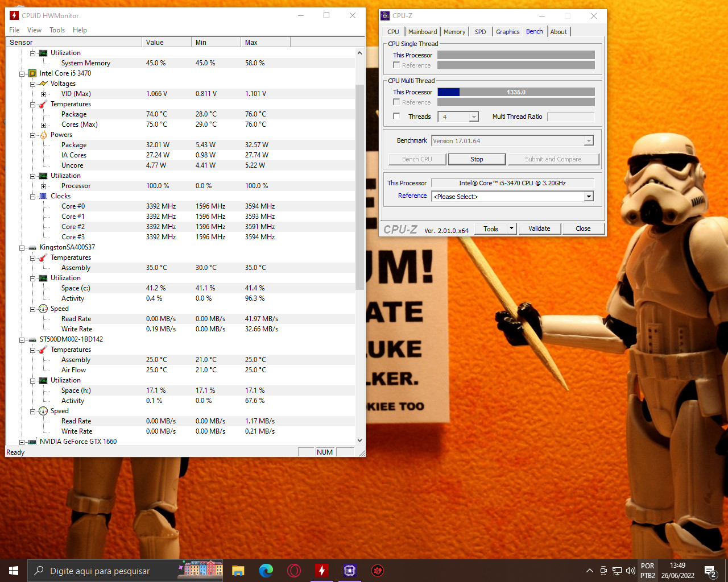This screenshot has height=582, width=728.
Task: Open the notification center icon
Action: click(x=710, y=571)
